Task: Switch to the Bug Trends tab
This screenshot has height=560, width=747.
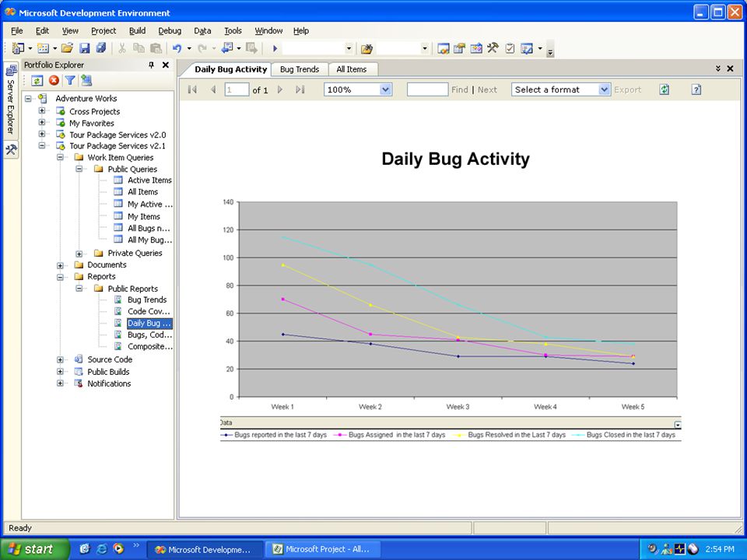Action: [300, 69]
